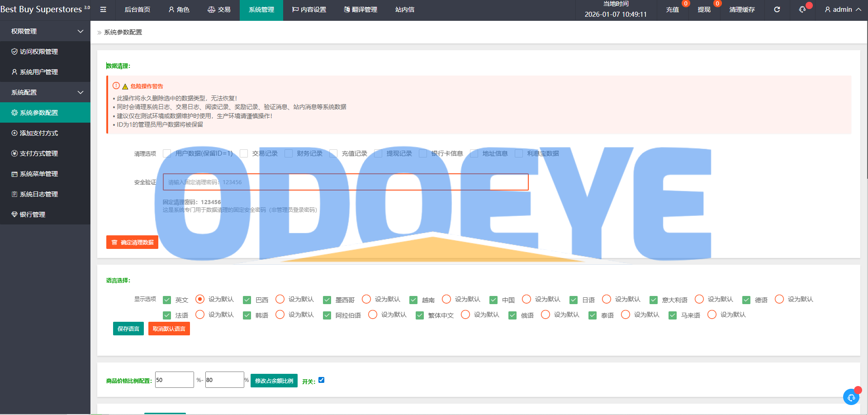The image size is (868, 415).
Task: Open 提现 withdrawal notifications
Action: [704, 10]
